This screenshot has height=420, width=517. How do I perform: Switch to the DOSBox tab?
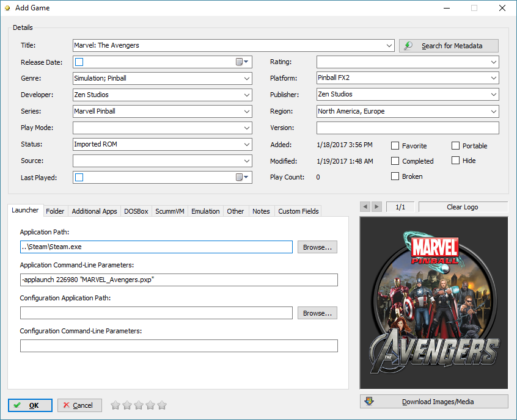click(x=136, y=211)
